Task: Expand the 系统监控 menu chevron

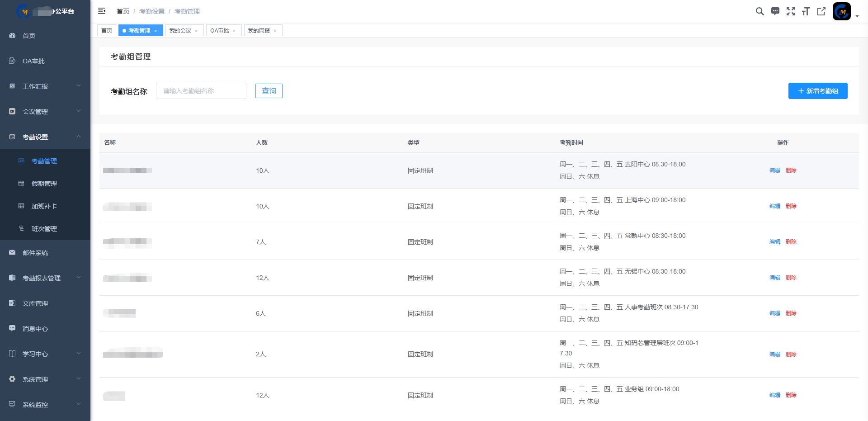Action: point(79,404)
